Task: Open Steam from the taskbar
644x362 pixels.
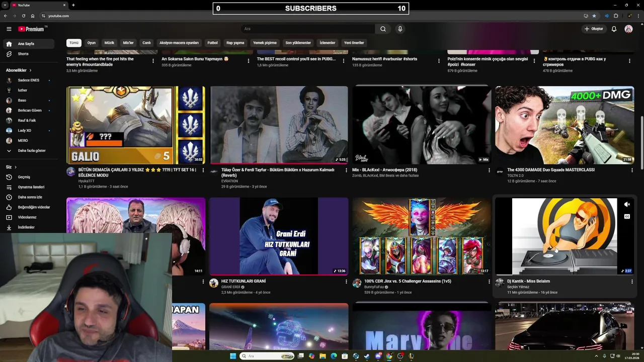Action: (x=366, y=356)
